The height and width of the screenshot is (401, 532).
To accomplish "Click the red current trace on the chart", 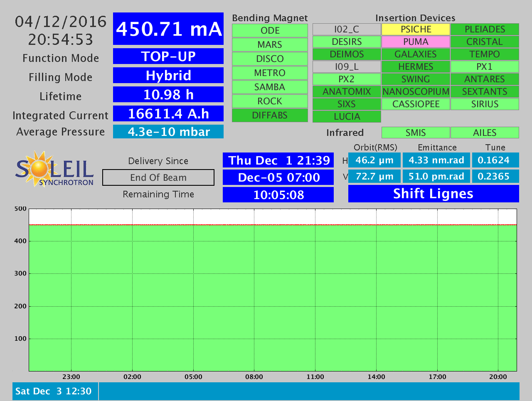I will [x=273, y=225].
